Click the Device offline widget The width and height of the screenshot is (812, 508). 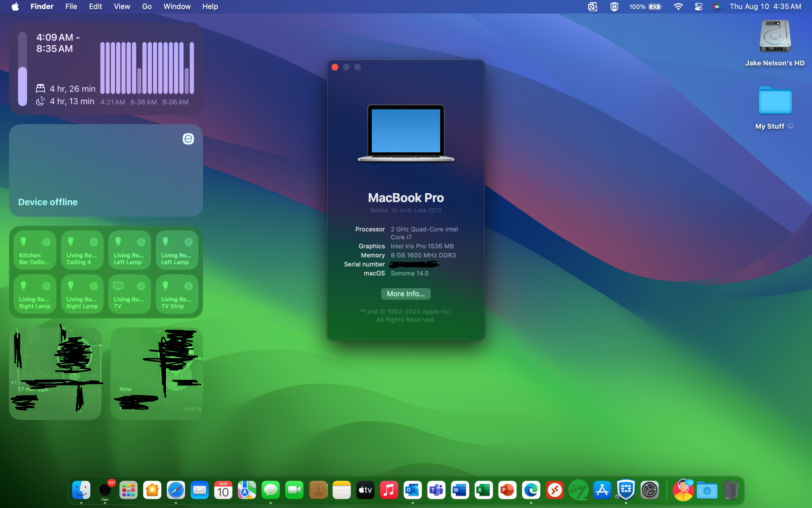106,171
